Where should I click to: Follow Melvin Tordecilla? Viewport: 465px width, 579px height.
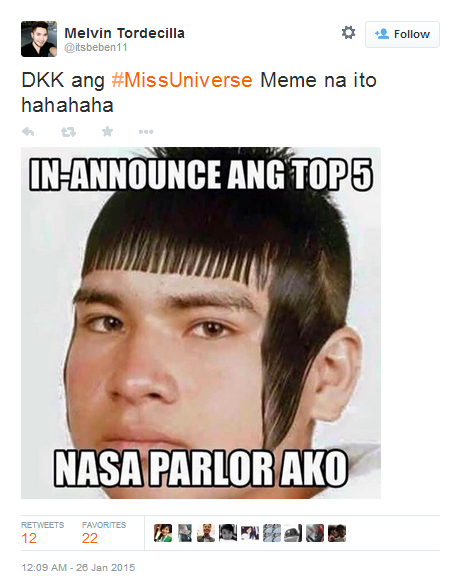[x=402, y=34]
